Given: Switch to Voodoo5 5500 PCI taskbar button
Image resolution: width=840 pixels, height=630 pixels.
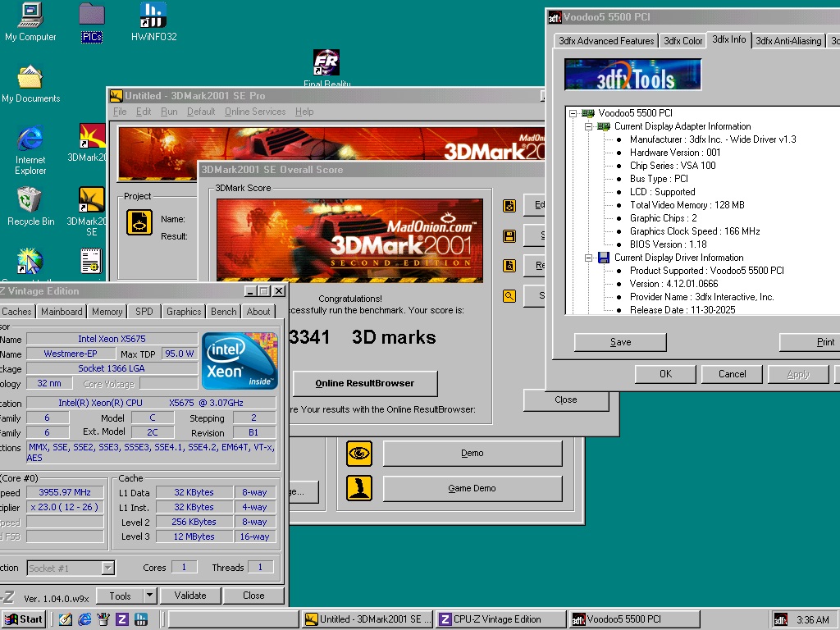Looking at the screenshot, I should click(x=634, y=619).
